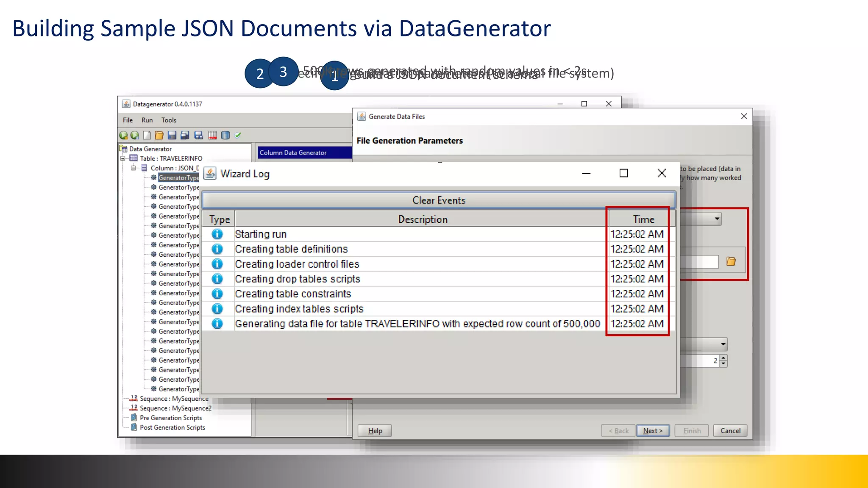Select the last GeneratorType tree item
868x488 pixels.
(178, 389)
